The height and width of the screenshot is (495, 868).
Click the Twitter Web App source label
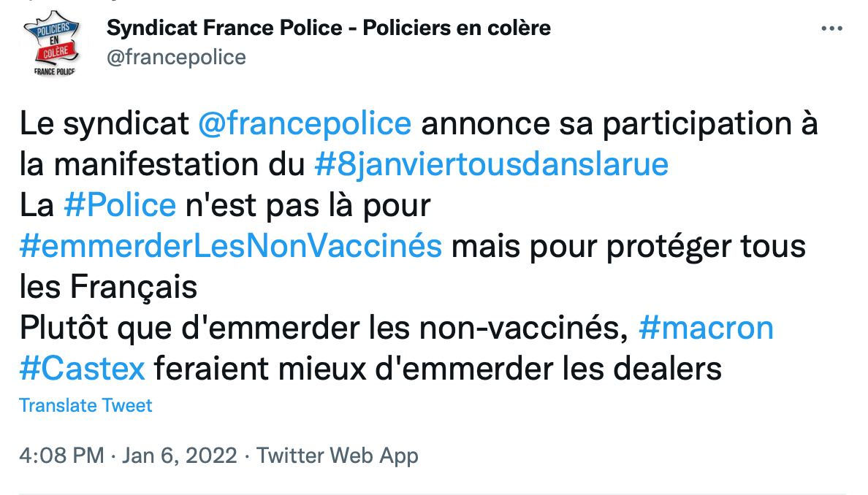coord(338,456)
